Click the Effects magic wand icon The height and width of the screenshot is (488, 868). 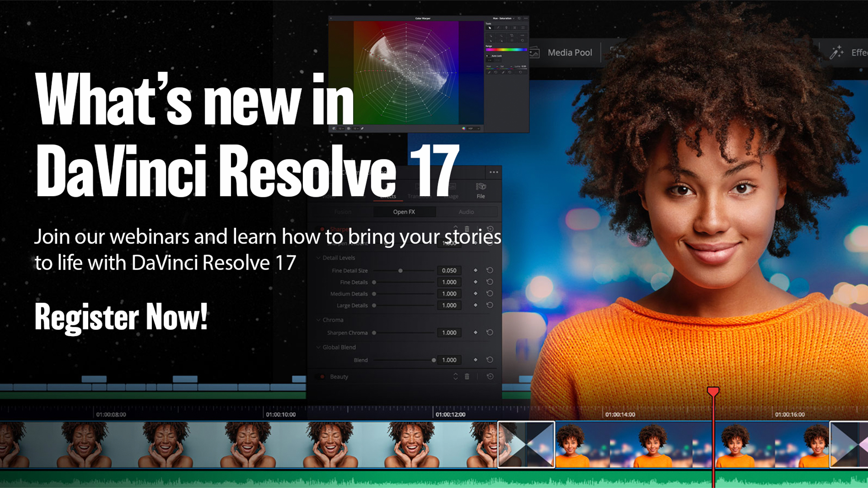(x=836, y=52)
